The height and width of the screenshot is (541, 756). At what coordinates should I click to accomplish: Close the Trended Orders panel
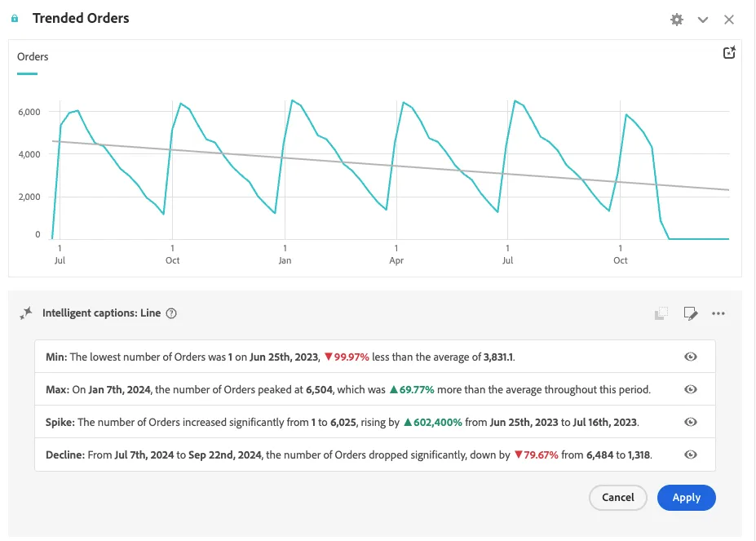click(729, 20)
